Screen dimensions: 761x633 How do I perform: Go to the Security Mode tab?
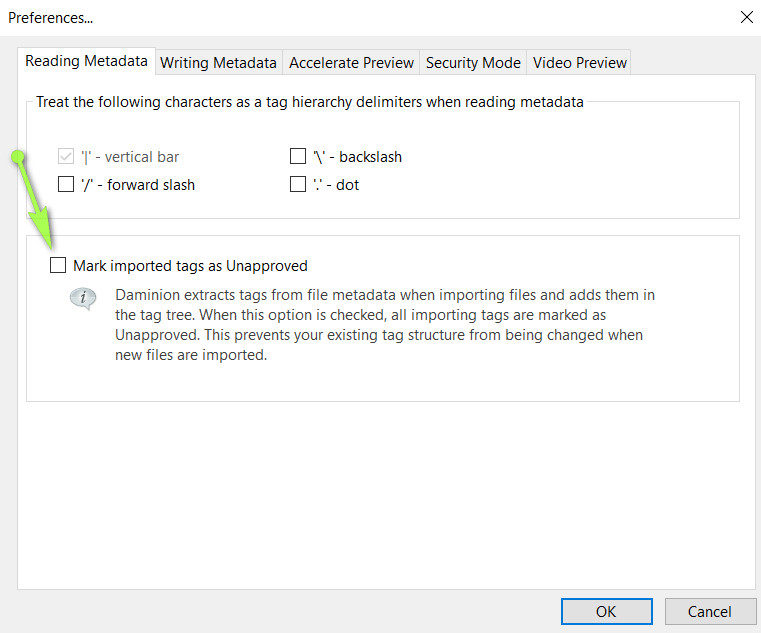pos(473,62)
